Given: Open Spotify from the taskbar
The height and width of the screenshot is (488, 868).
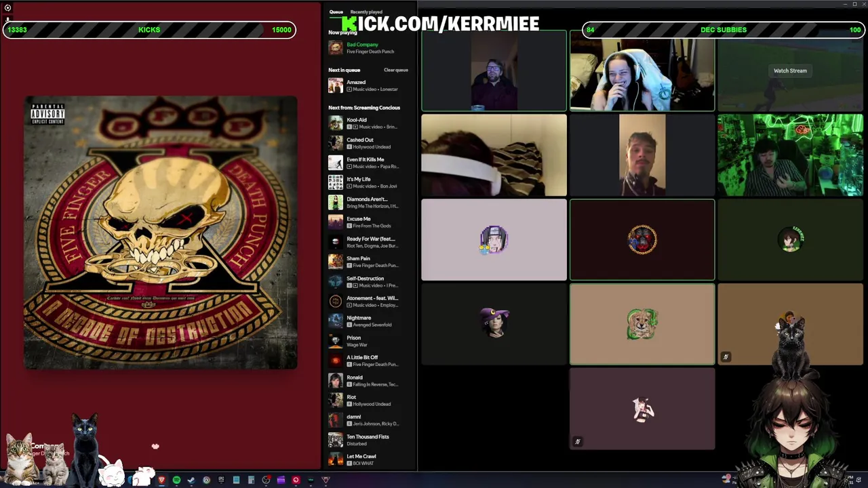Looking at the screenshot, I should coord(176,480).
